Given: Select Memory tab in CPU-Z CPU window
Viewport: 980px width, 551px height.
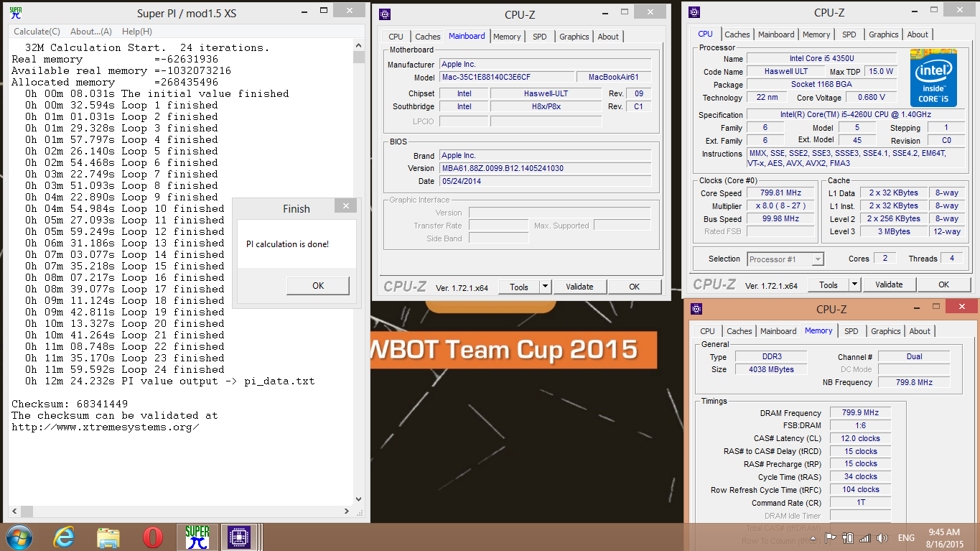Looking at the screenshot, I should (816, 34).
